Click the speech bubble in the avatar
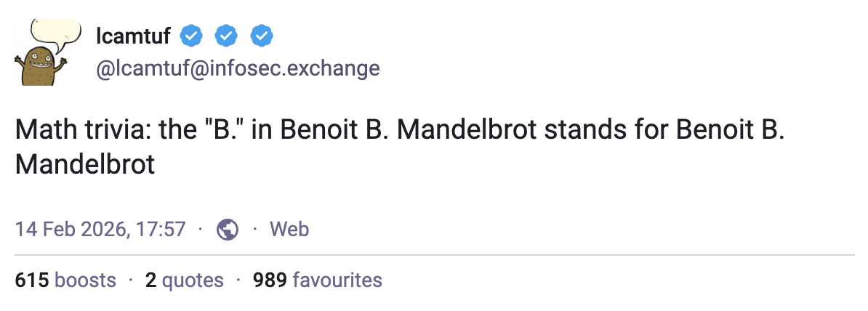The width and height of the screenshot is (868, 311). [56, 31]
